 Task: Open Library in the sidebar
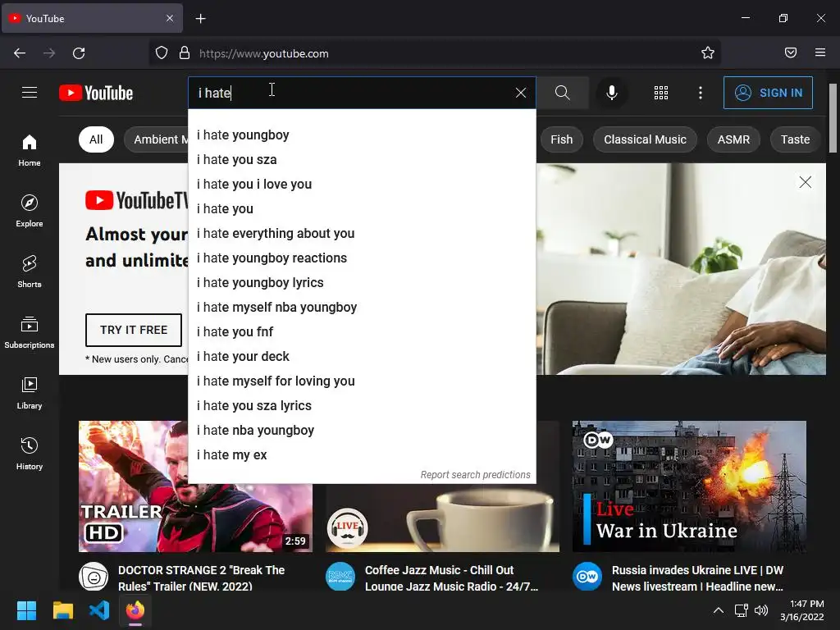[x=30, y=393]
